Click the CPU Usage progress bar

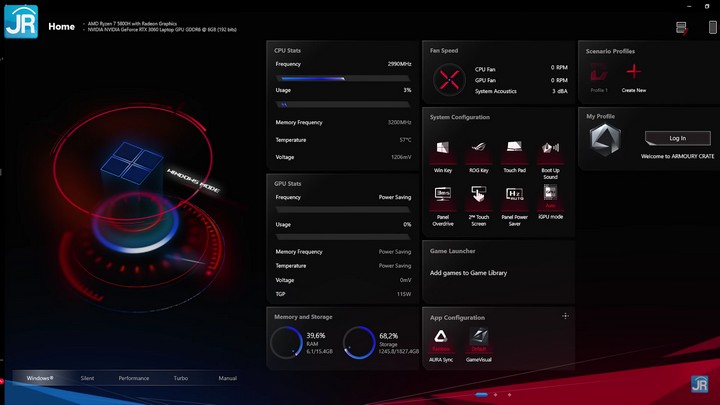(x=343, y=105)
